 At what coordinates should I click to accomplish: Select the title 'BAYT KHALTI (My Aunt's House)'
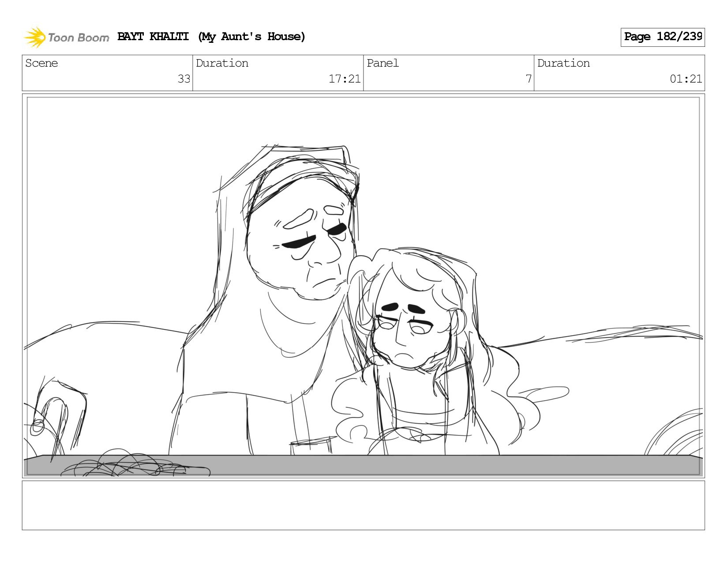211,37
